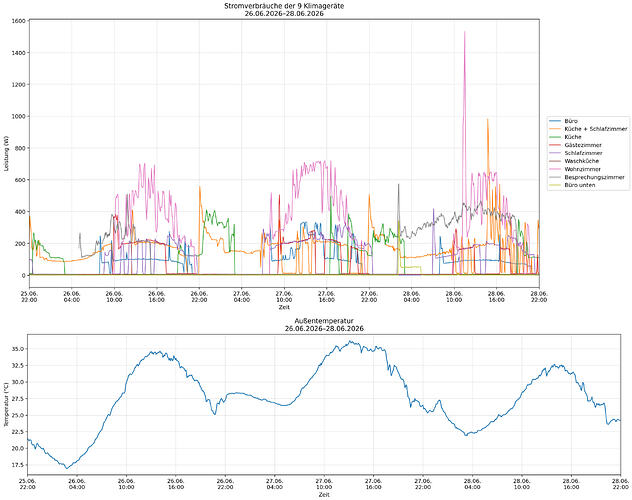Click the temperature minimum near 17.5 °C
Image resolution: width=632 pixels, height=500 pixels.
[x=67, y=468]
